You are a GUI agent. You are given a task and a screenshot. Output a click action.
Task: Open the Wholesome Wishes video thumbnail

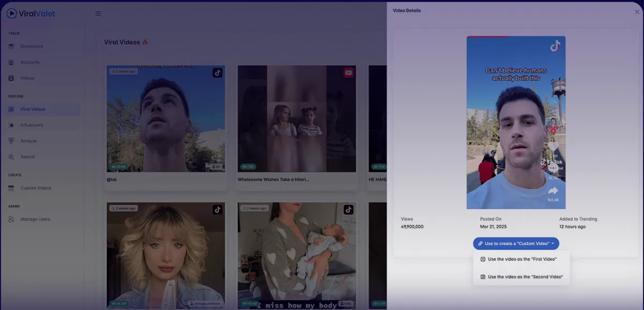(297, 119)
